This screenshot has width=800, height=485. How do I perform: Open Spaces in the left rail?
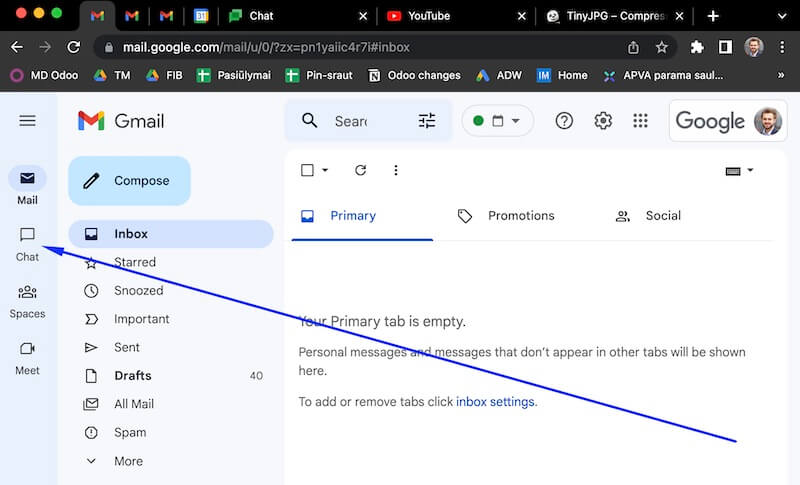point(28,301)
